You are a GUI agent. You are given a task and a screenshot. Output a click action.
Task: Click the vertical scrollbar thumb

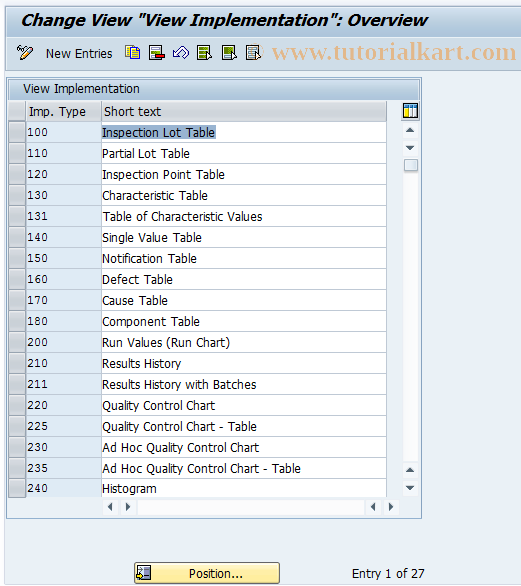pyautogui.click(x=411, y=165)
